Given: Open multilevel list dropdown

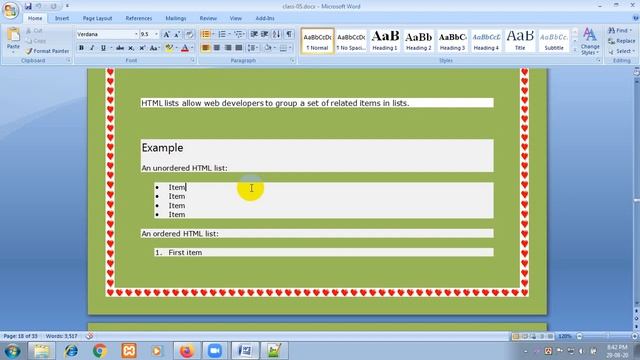Looking at the screenshot, I should coord(239,34).
